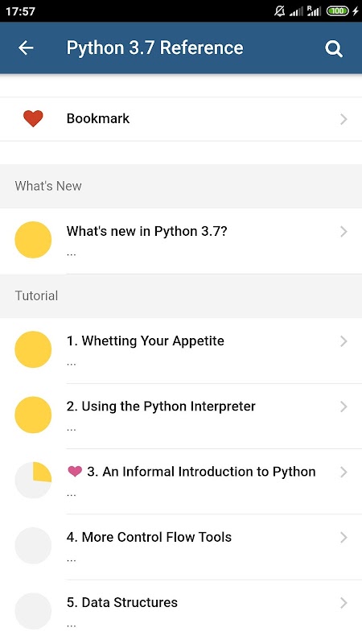362x644 pixels.
Task: Open search with magnifier icon
Action: [334, 49]
